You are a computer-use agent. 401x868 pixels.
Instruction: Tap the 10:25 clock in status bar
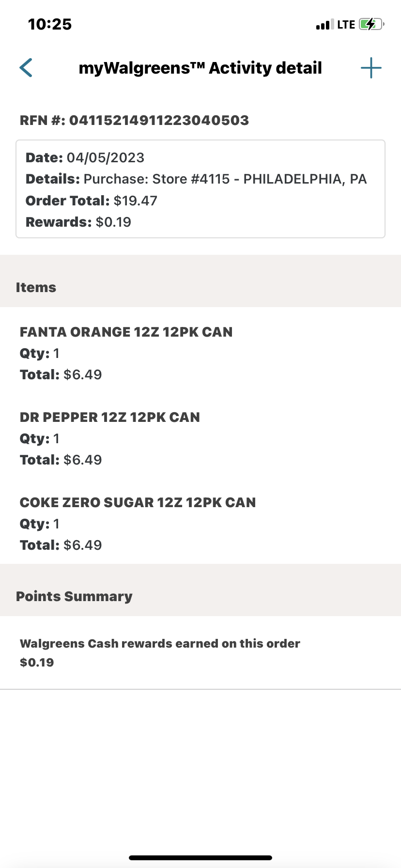pos(50,24)
